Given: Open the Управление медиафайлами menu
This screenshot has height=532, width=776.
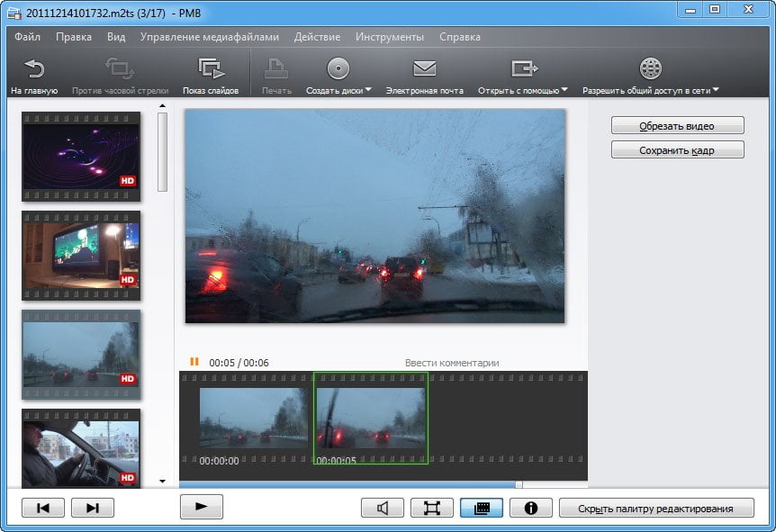Looking at the screenshot, I should pos(210,37).
